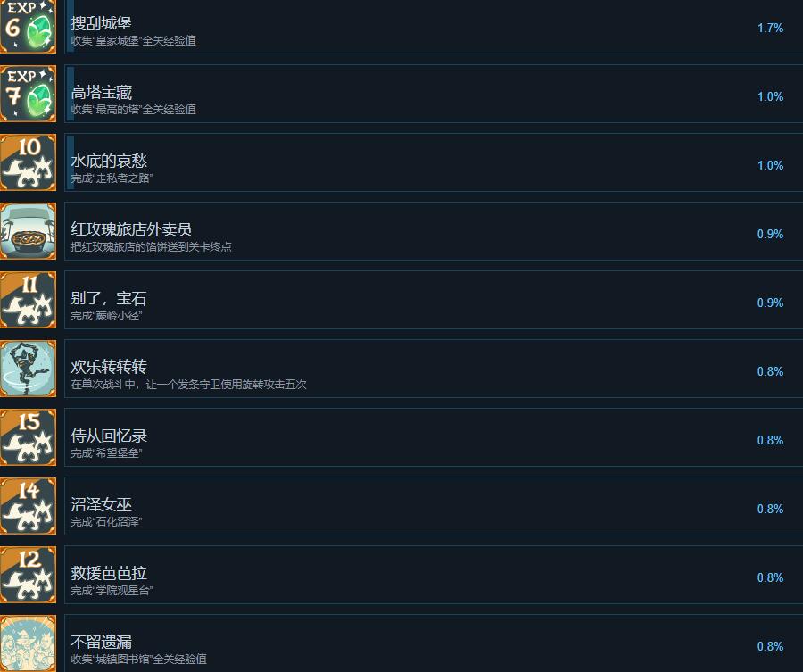This screenshot has height=672, width=803.
Task: Click the 救援芭芭拉 achievement title
Action: click(109, 573)
